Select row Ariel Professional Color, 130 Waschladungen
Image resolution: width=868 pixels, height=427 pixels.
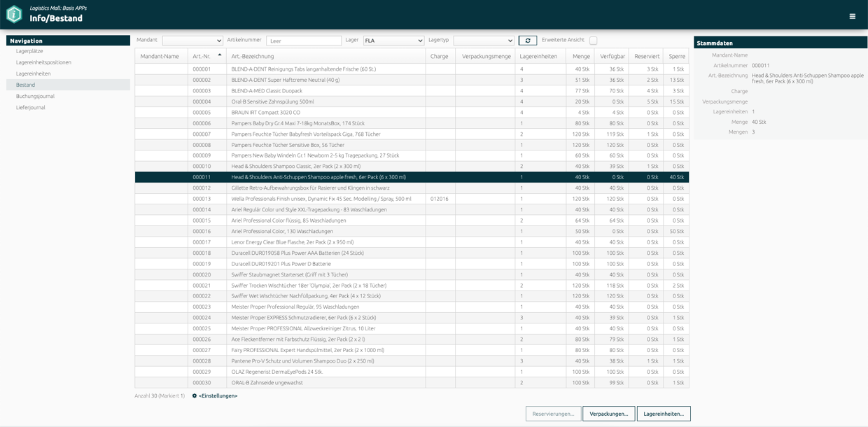pyautogui.click(x=412, y=231)
